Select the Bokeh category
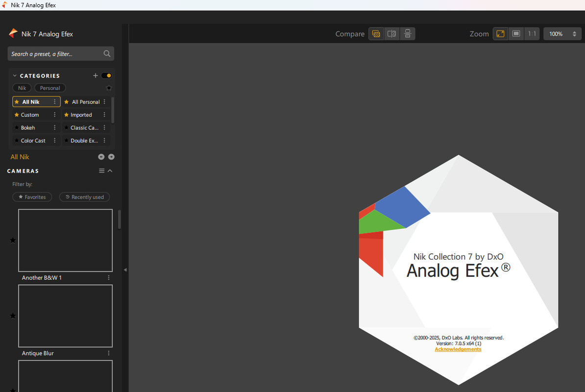This screenshot has height=392, width=585. [x=36, y=127]
